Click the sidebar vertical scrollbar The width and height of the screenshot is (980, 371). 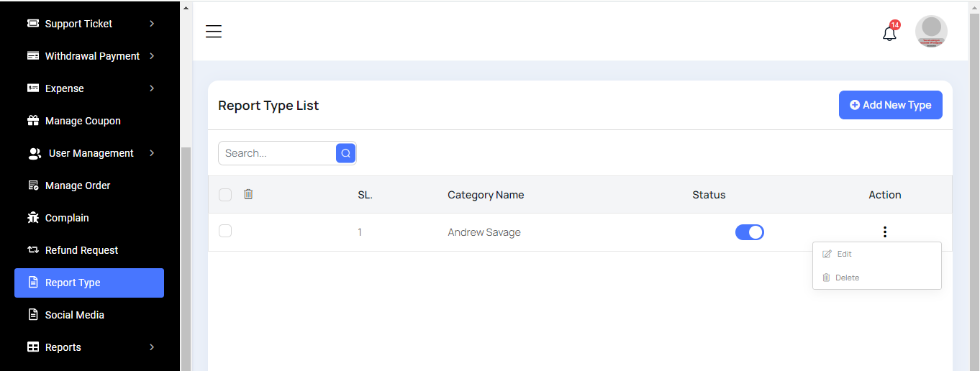pos(186,252)
